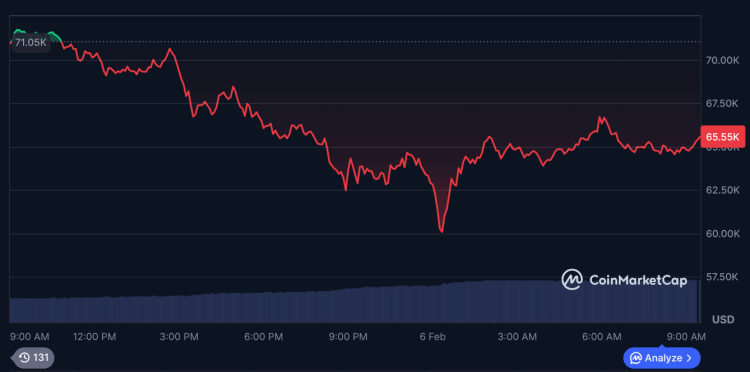
Task: Expand the chevron on the Analyze button
Action: click(x=689, y=358)
